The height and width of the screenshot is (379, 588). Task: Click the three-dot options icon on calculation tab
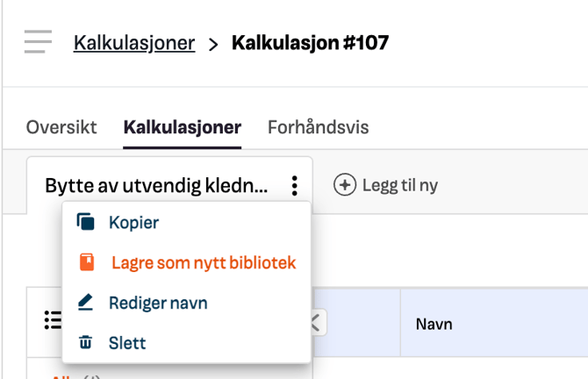295,185
